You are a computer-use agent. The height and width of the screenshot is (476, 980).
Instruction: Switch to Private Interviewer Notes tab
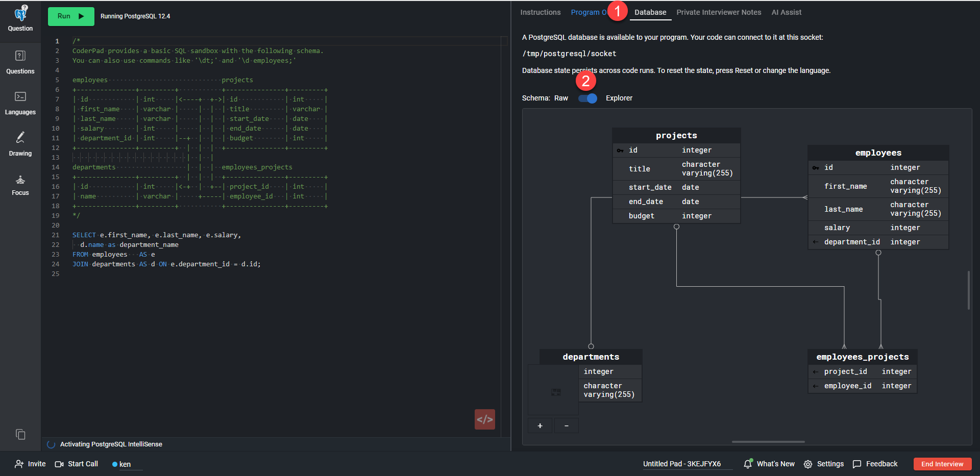(x=718, y=12)
